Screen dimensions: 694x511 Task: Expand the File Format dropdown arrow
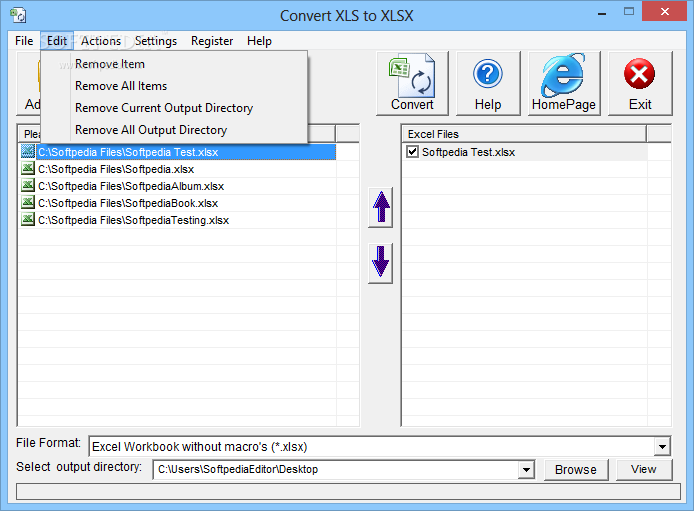click(x=662, y=446)
